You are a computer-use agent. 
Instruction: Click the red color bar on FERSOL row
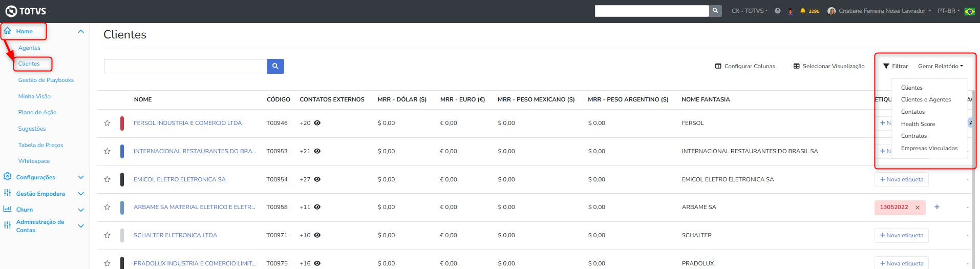pyautogui.click(x=122, y=123)
